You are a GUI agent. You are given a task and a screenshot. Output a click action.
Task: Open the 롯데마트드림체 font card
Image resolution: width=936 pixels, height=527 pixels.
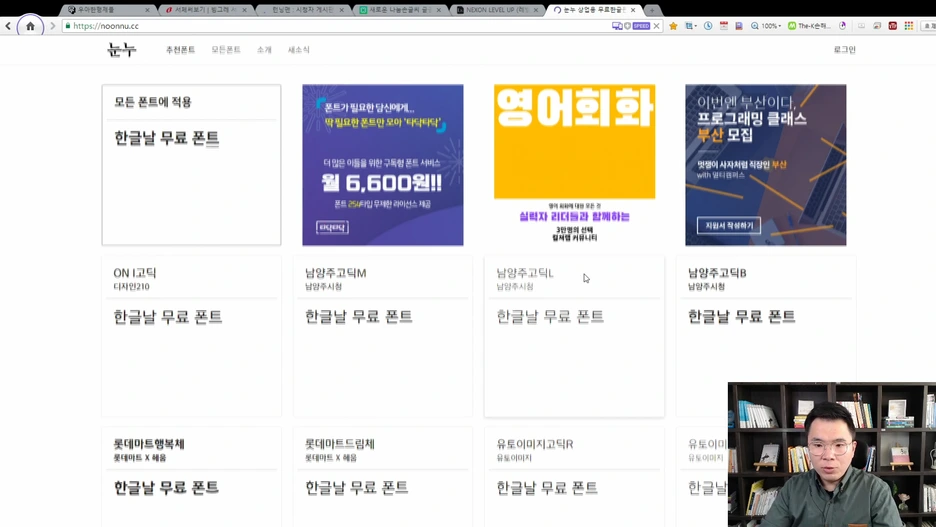(383, 476)
